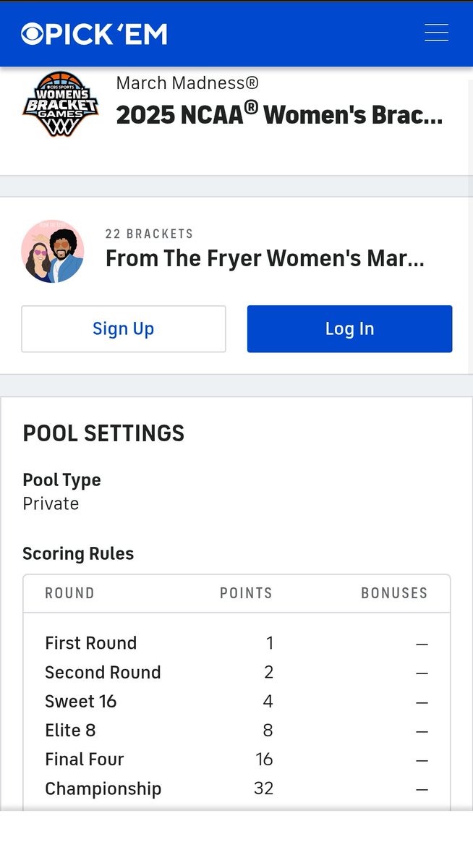Select the March Madness subtitle text
The height and width of the screenshot is (868, 473).
(x=187, y=83)
